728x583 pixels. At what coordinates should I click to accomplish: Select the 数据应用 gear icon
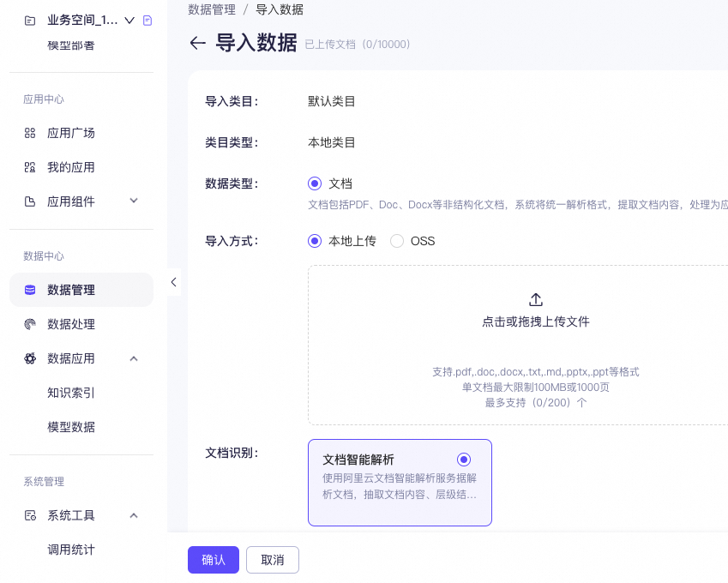(x=28, y=358)
